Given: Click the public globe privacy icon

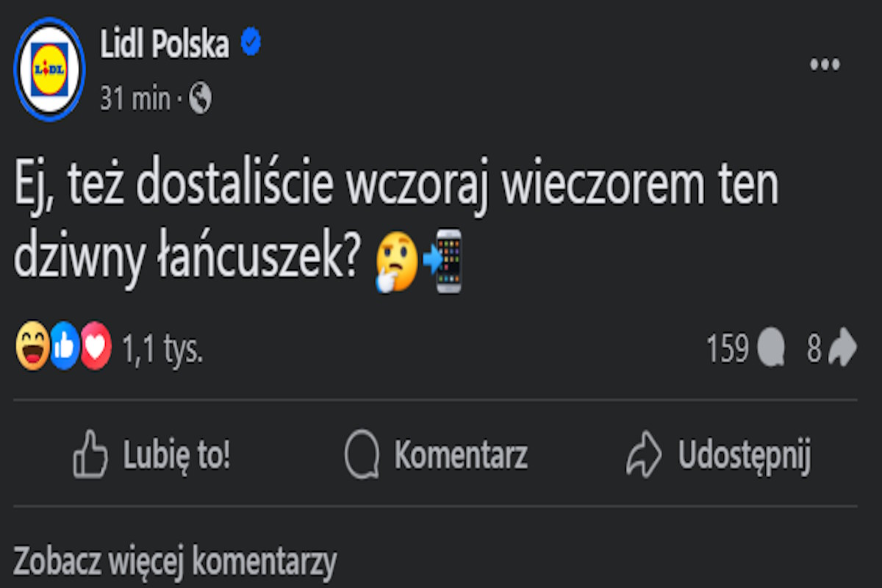Looking at the screenshot, I should tap(200, 98).
